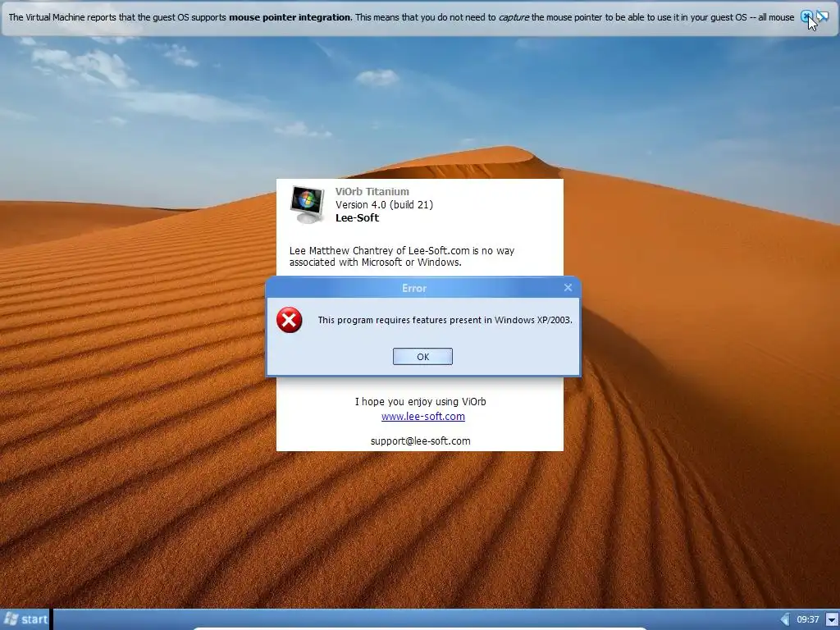Open the Windows start button
The height and width of the screenshot is (630, 840).
coord(25,619)
